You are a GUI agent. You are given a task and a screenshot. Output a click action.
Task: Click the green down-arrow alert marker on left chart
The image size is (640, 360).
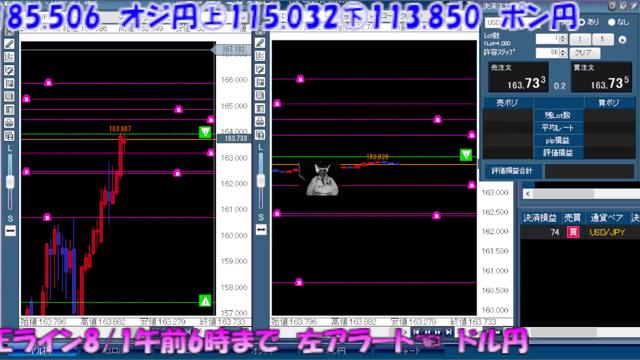(x=205, y=132)
